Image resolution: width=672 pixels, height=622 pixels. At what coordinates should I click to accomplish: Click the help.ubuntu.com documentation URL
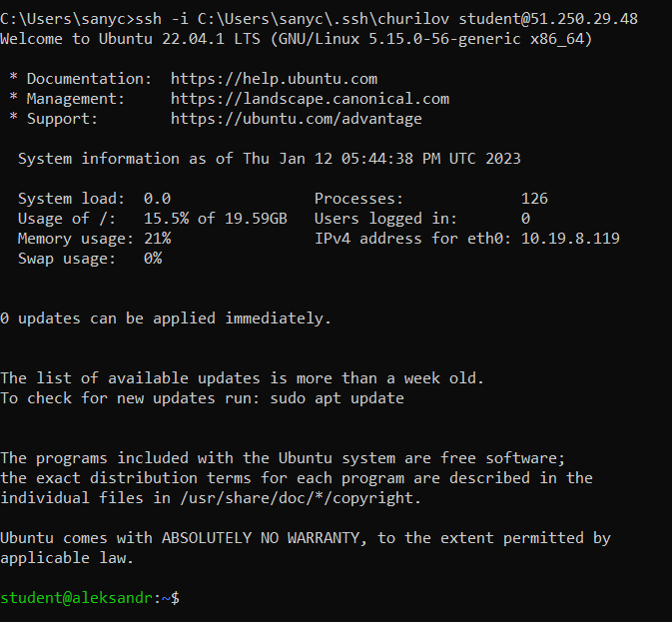[x=274, y=79]
